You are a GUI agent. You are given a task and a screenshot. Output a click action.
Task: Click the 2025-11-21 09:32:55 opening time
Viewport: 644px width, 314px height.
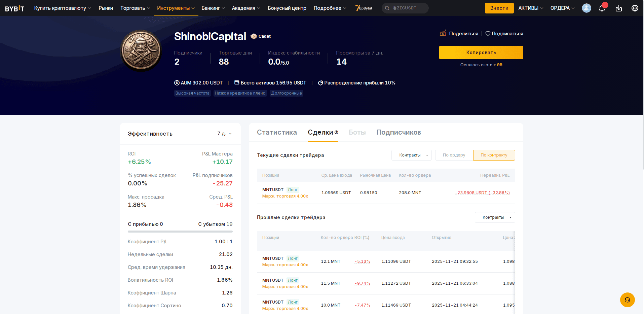coord(455,261)
